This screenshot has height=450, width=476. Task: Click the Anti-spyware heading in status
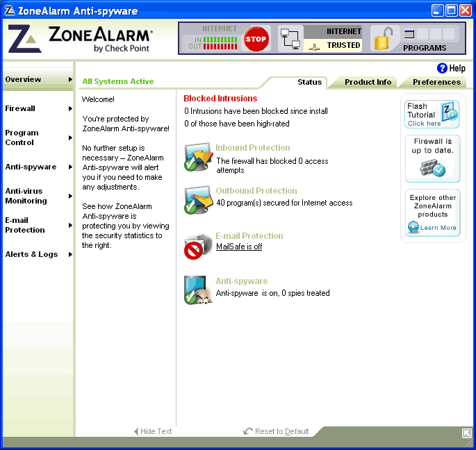(242, 281)
